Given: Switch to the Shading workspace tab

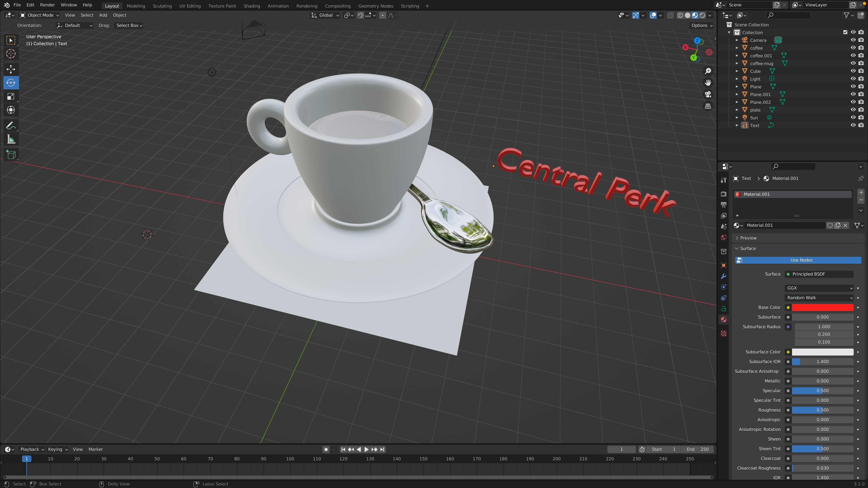Looking at the screenshot, I should click(251, 6).
